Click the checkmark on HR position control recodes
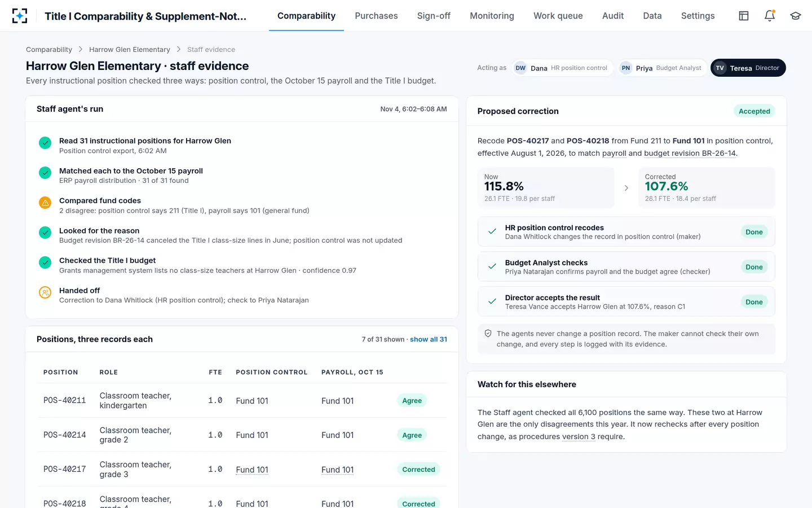Screen dimensions: 812x508 492,231
